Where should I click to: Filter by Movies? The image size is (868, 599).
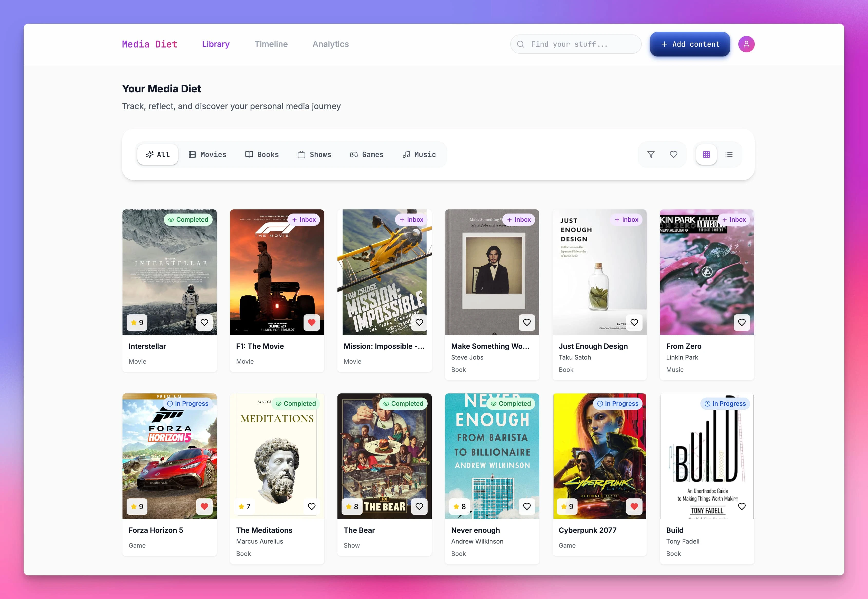point(207,155)
